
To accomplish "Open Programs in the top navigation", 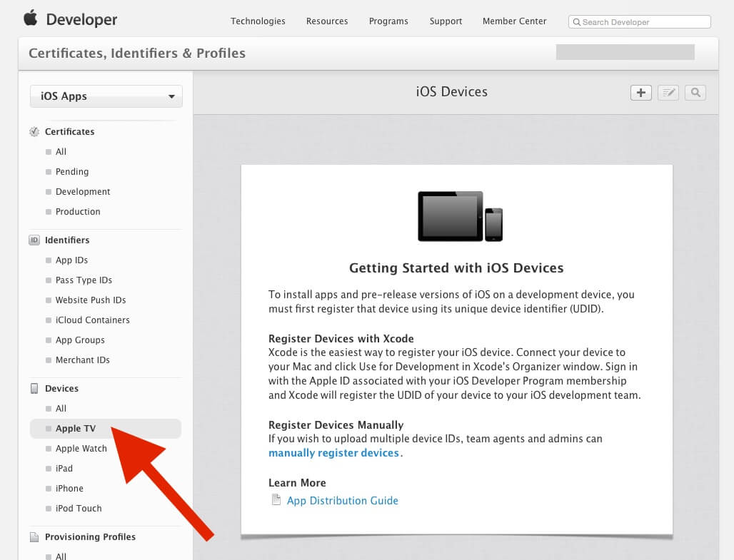I will [388, 21].
